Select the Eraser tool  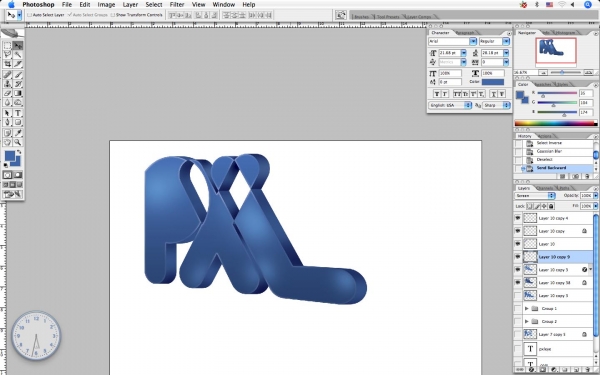point(7,93)
